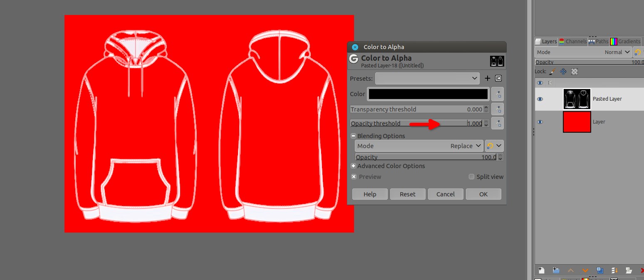Screen dimensions: 644x280
Task: Select the red Layer thumbnail
Action: click(x=577, y=122)
